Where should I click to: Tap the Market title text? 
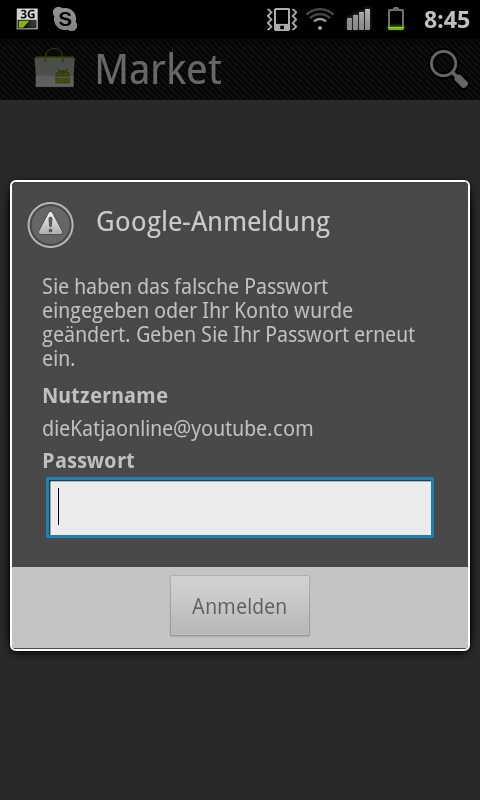point(159,69)
